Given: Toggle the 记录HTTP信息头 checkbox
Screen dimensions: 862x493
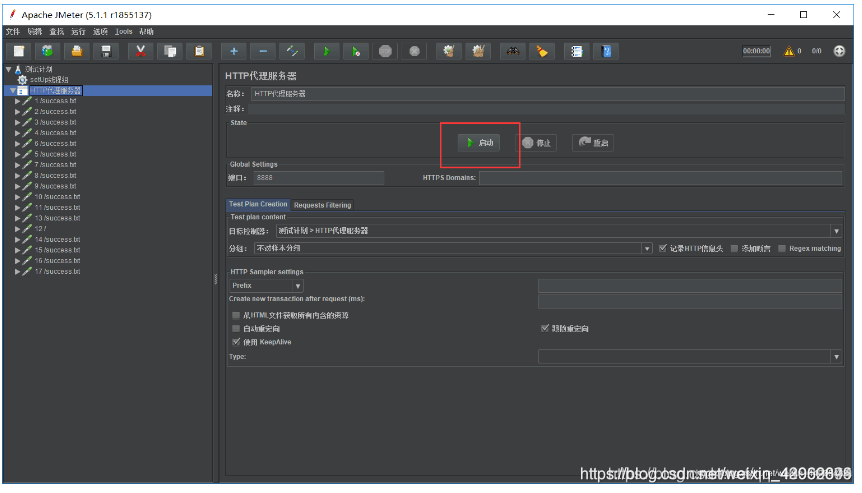Looking at the screenshot, I should tap(662, 248).
